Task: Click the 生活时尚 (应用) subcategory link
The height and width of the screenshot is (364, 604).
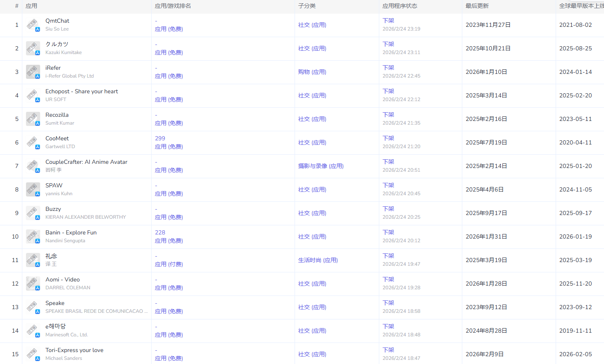Action: (x=318, y=260)
